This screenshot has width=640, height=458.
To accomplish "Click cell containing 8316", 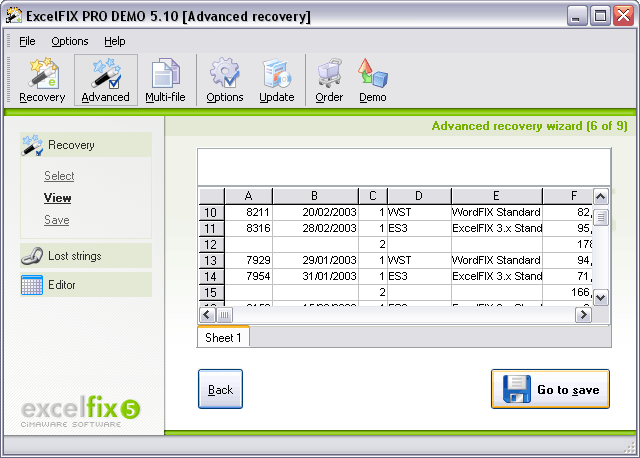I will tap(248, 228).
